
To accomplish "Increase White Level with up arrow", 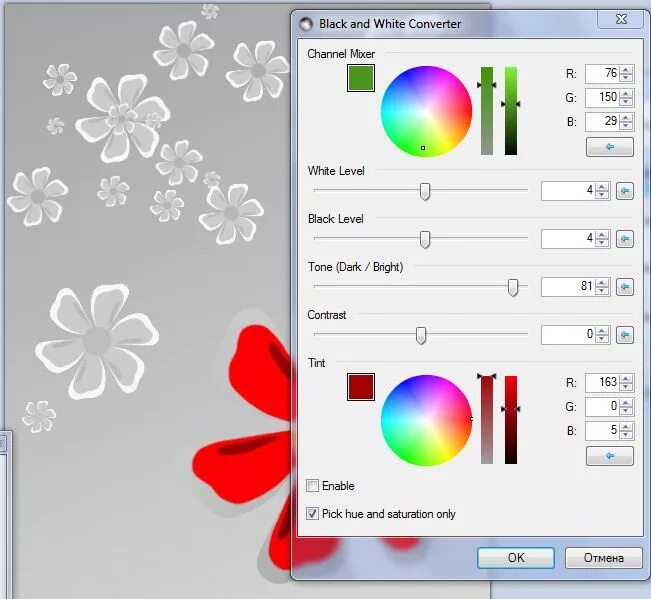I will click(602, 187).
